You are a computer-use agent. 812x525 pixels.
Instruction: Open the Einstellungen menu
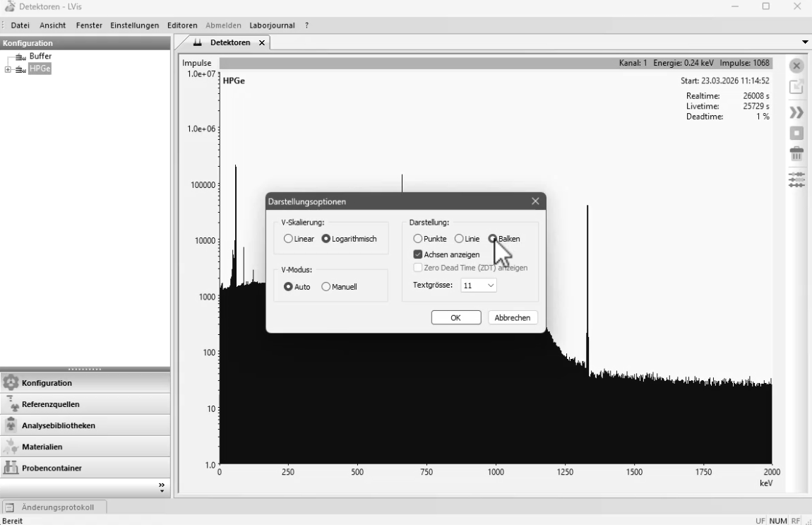click(134, 25)
